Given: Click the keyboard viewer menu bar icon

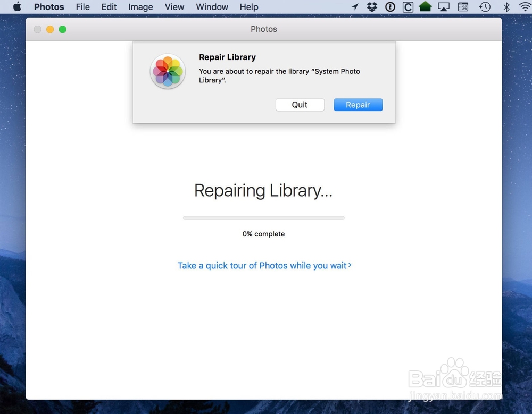Looking at the screenshot, I should [x=463, y=7].
